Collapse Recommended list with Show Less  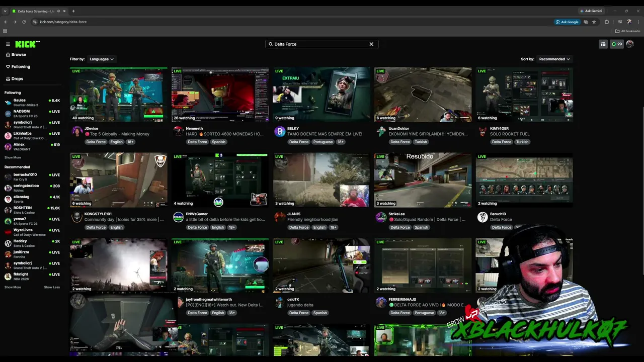(52, 288)
